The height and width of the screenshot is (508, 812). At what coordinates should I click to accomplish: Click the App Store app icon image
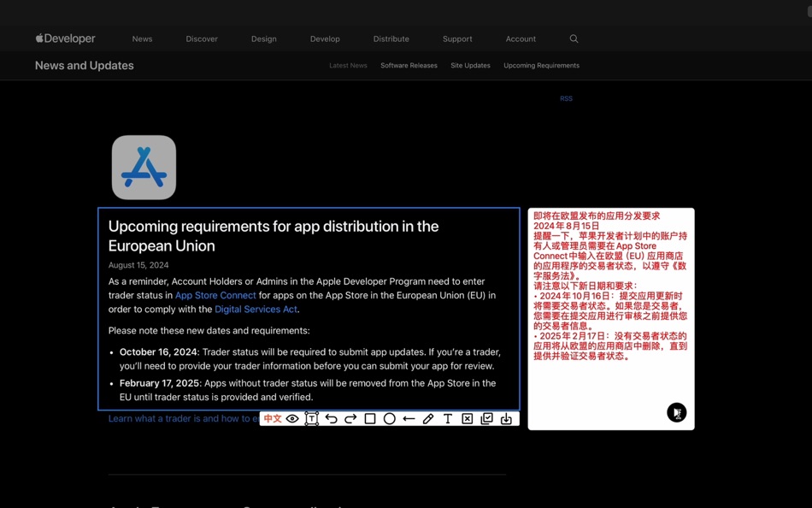pos(144,168)
